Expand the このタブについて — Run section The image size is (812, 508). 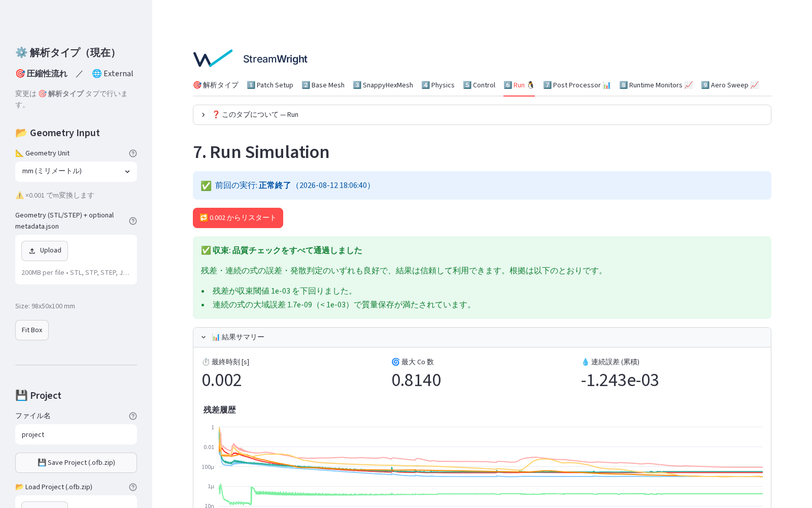[x=482, y=115]
